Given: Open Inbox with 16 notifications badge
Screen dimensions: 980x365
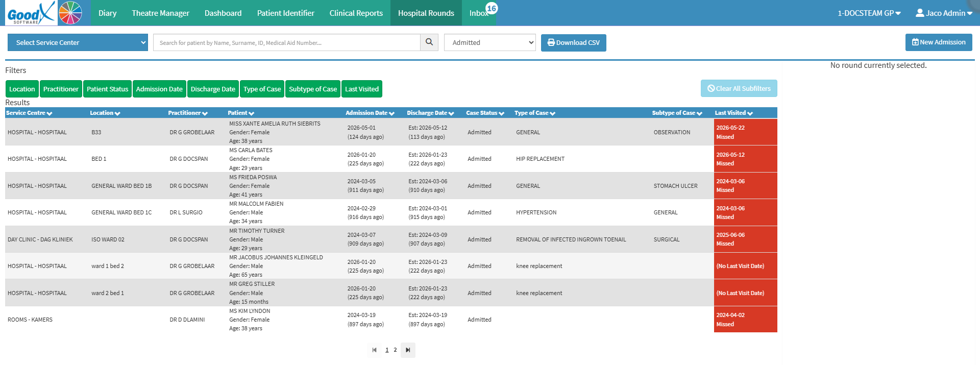Looking at the screenshot, I should pyautogui.click(x=479, y=13).
